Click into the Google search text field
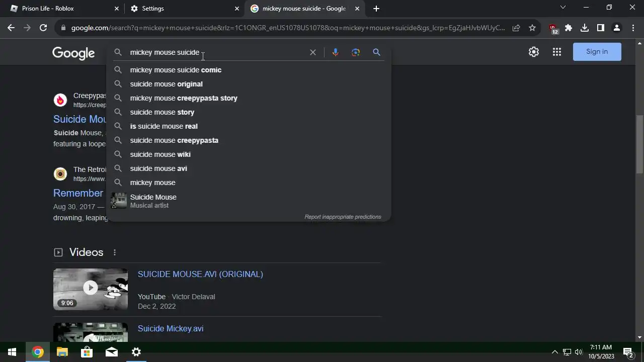This screenshot has height=362, width=644. (216, 52)
